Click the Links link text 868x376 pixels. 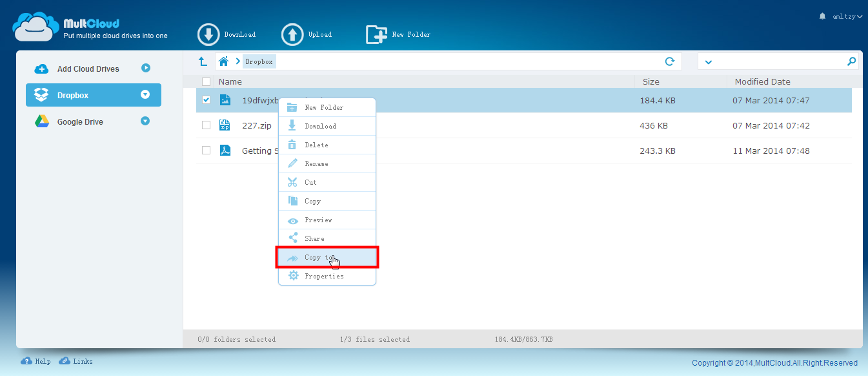click(x=83, y=361)
